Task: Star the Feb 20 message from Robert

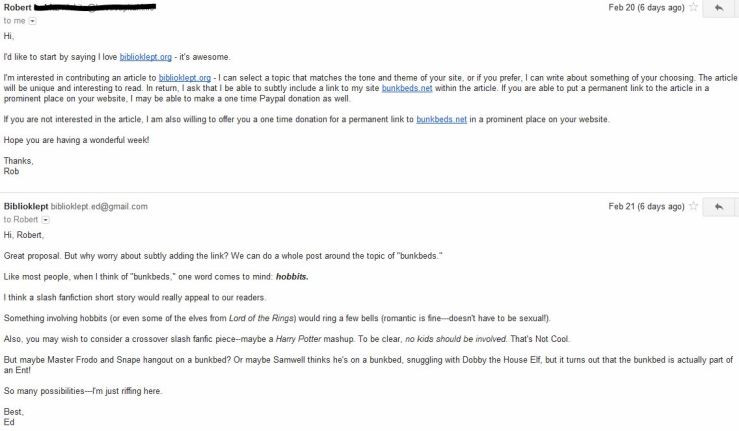Action: pyautogui.click(x=694, y=7)
